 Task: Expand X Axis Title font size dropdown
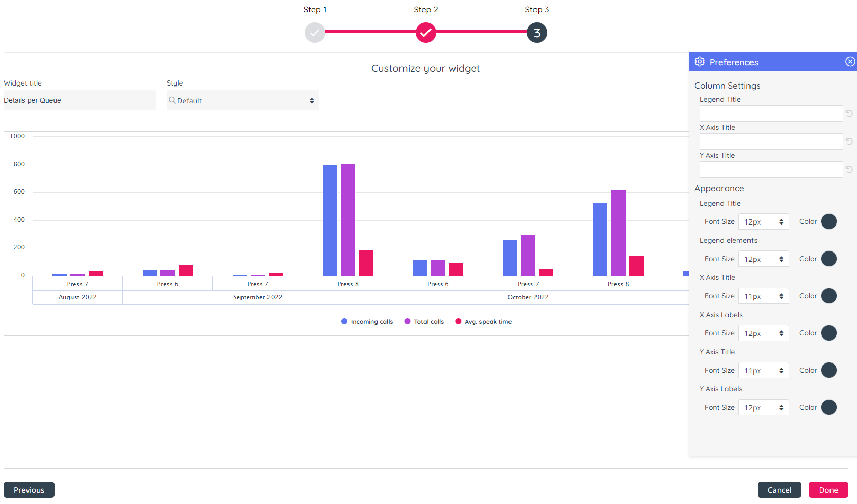(763, 296)
